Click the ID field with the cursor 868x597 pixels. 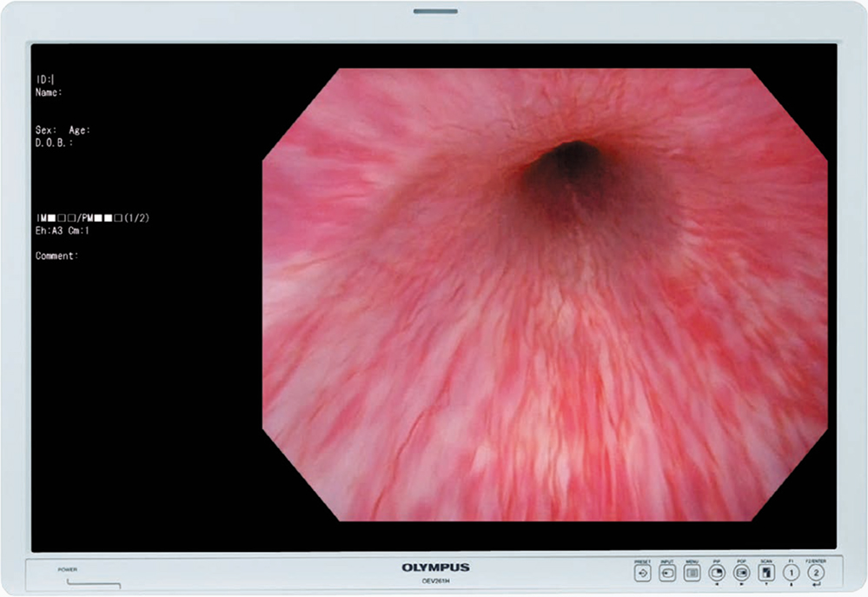click(x=45, y=79)
